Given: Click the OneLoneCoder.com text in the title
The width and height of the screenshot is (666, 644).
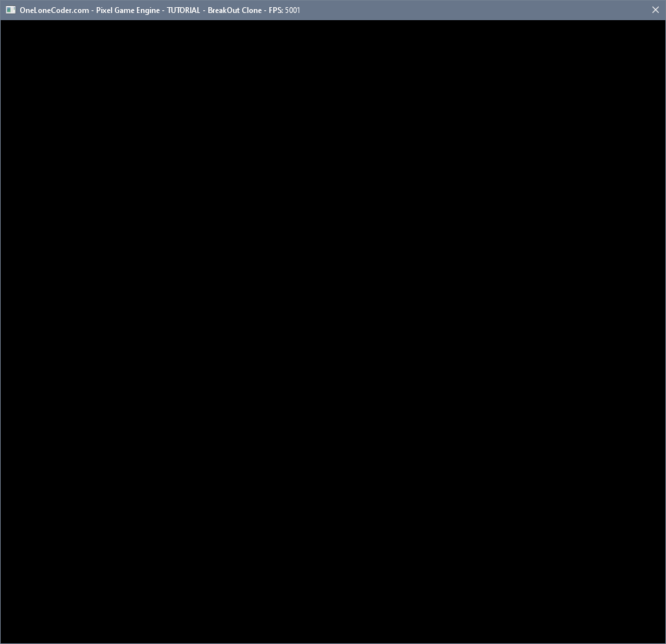Looking at the screenshot, I should coord(54,10).
